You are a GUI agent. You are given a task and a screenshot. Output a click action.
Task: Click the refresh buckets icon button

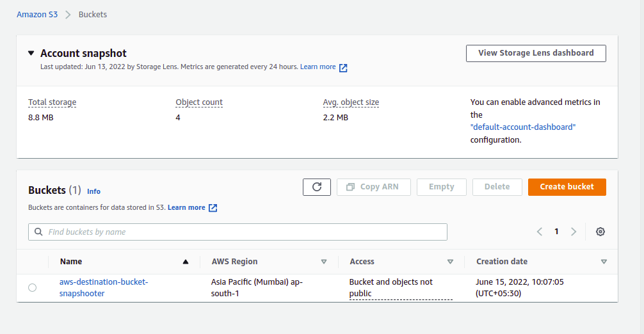click(x=317, y=187)
